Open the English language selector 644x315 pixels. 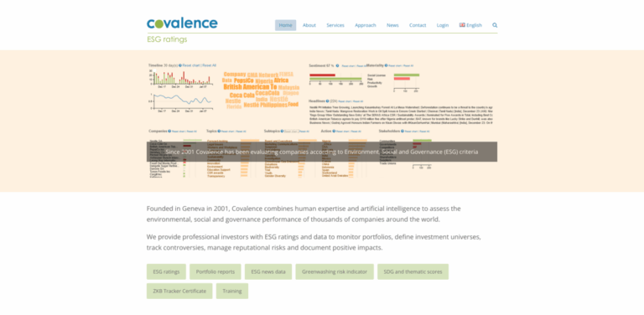(x=470, y=25)
